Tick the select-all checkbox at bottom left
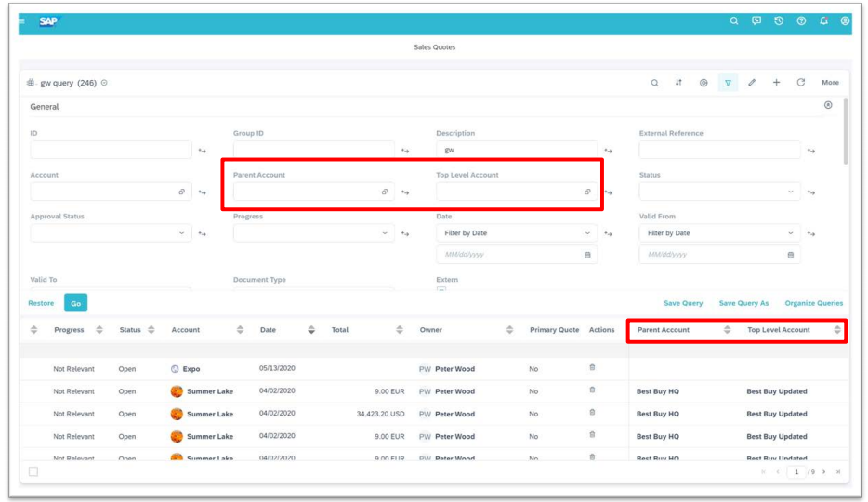The image size is (868, 502). coord(33,471)
